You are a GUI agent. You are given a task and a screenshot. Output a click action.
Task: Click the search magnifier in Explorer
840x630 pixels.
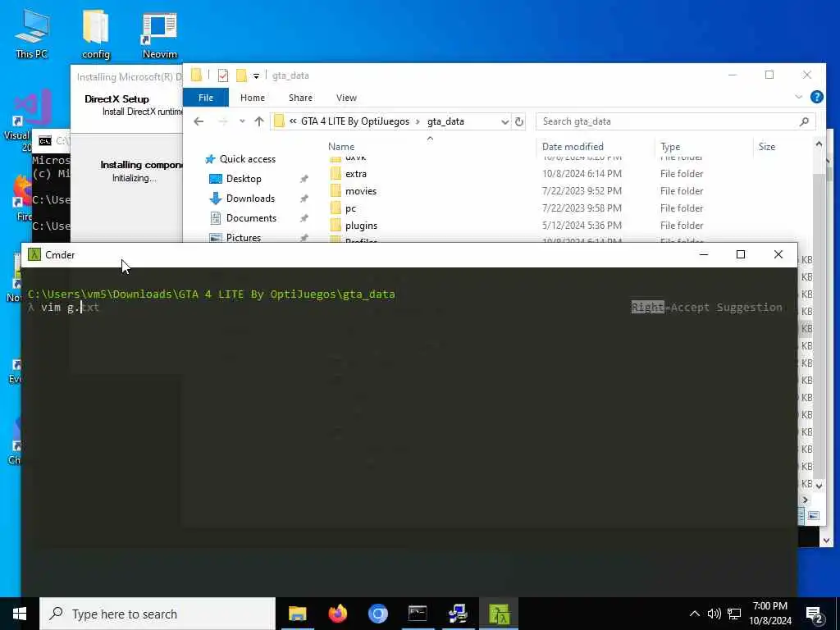(x=804, y=121)
